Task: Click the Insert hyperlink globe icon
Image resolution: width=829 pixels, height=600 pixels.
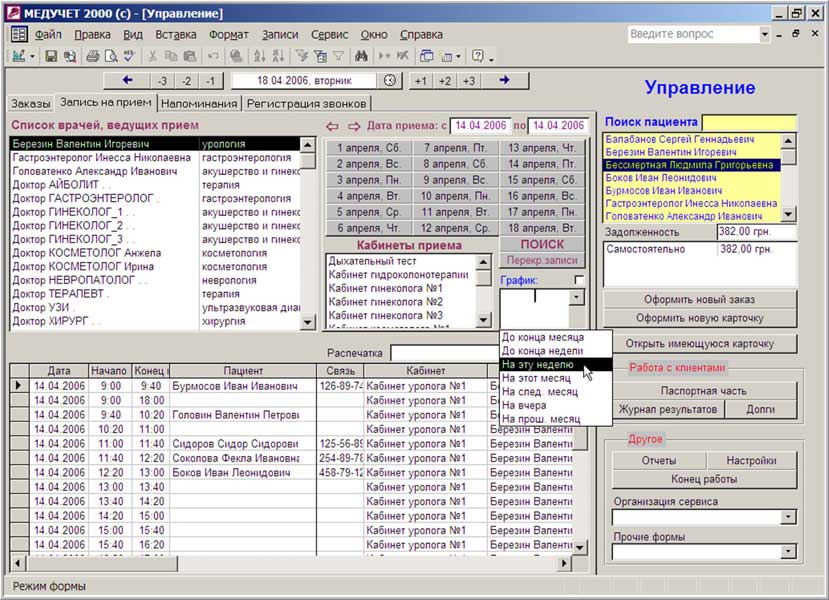Action: click(236, 56)
